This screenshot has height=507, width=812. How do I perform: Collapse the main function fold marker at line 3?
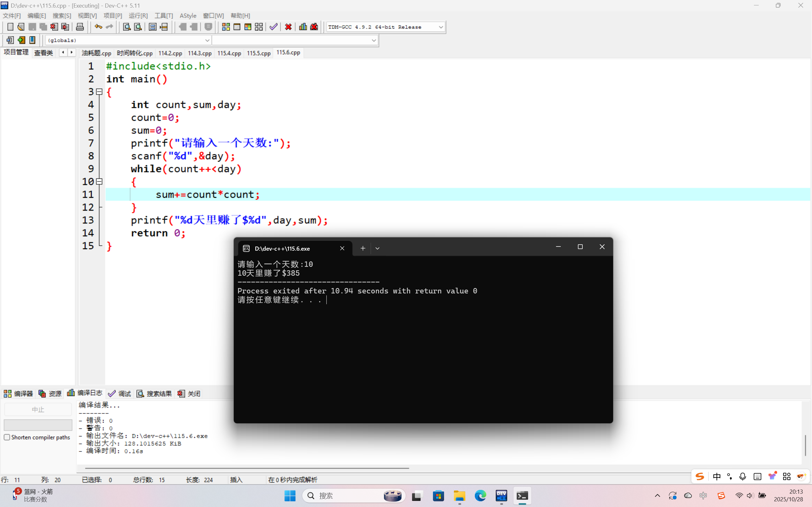[99, 92]
